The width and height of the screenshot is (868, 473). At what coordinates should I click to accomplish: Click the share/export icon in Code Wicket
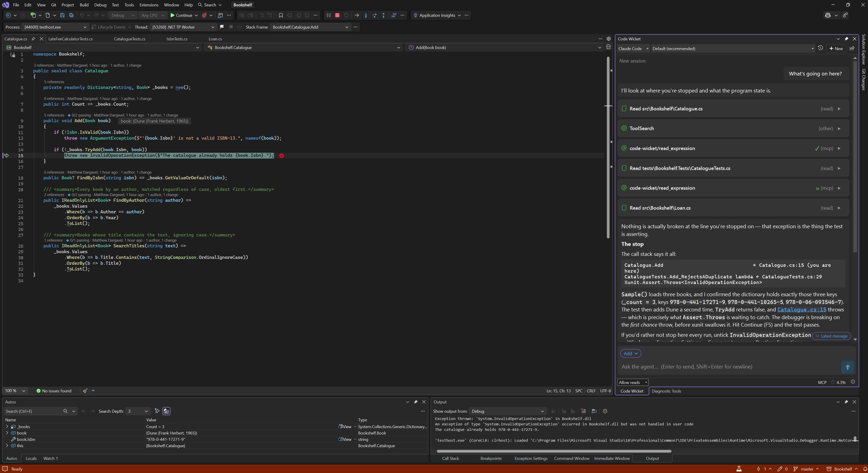[852, 48]
